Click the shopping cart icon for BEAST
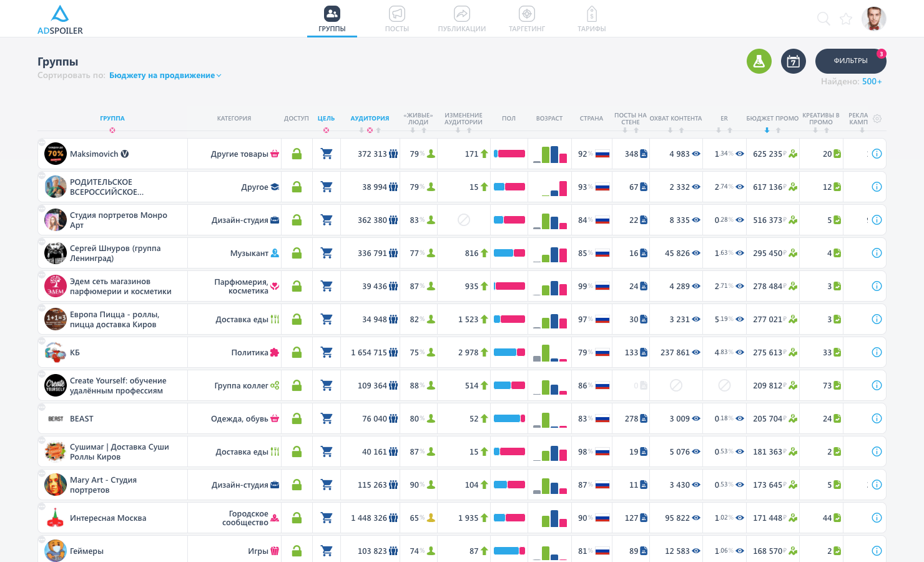This screenshot has height=562, width=924. 327,418
